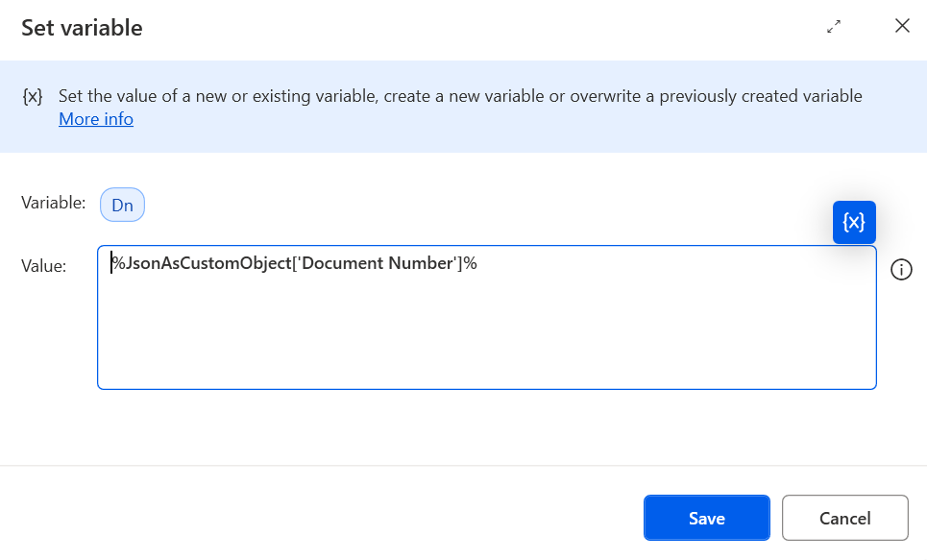Click the 'Variable:' label
Image resolution: width=927 pixels, height=560 pixels.
pyautogui.click(x=53, y=203)
